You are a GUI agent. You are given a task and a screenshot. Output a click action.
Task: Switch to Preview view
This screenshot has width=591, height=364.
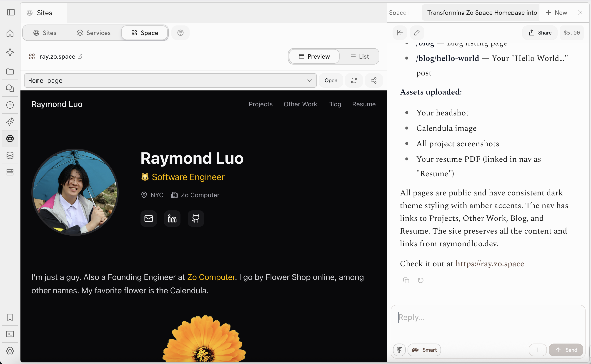click(314, 57)
